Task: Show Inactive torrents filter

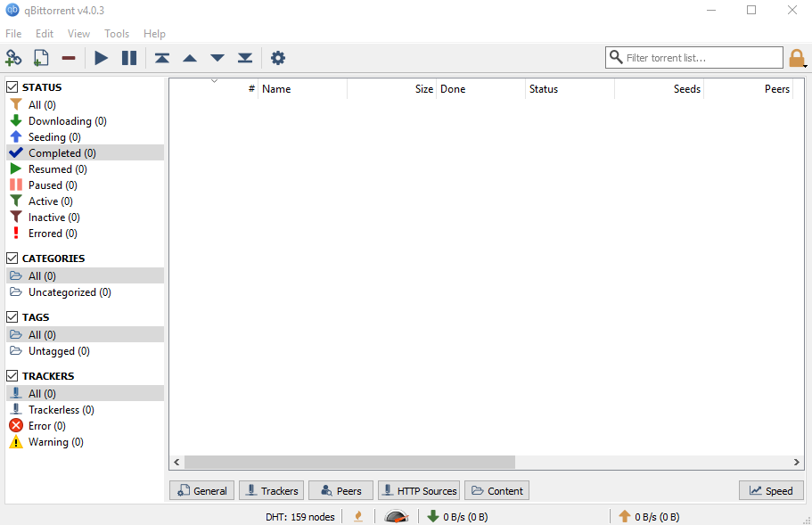Action: (x=85, y=217)
